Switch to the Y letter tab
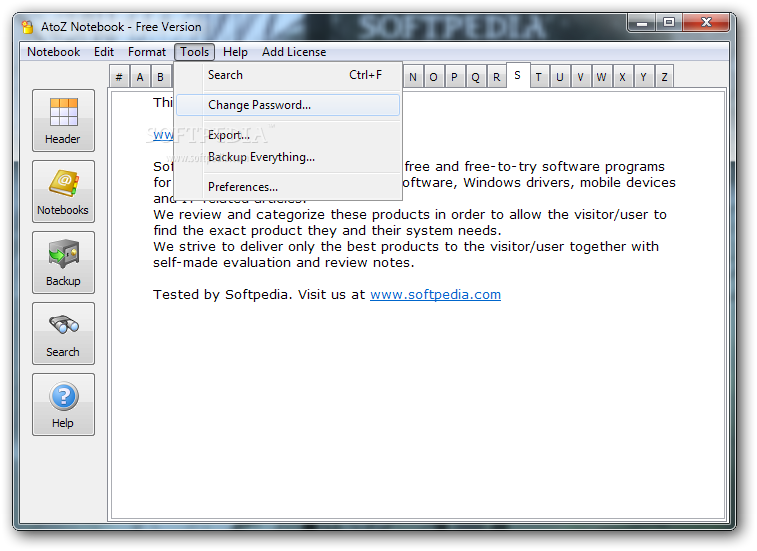The width and height of the screenshot is (757, 551). click(x=644, y=77)
